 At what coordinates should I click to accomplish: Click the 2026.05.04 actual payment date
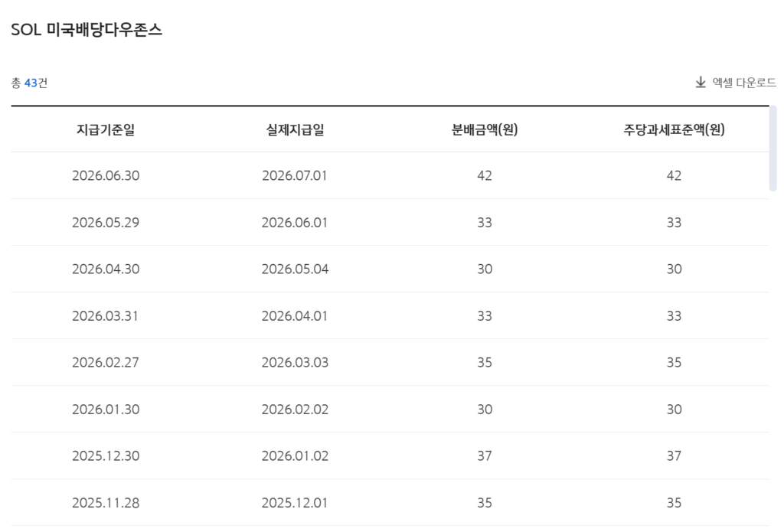(x=295, y=269)
